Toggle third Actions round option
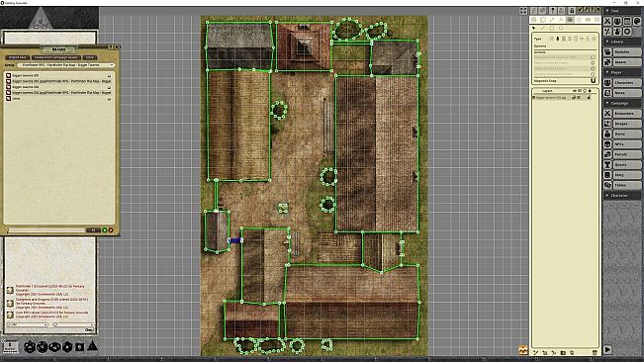 593,68
